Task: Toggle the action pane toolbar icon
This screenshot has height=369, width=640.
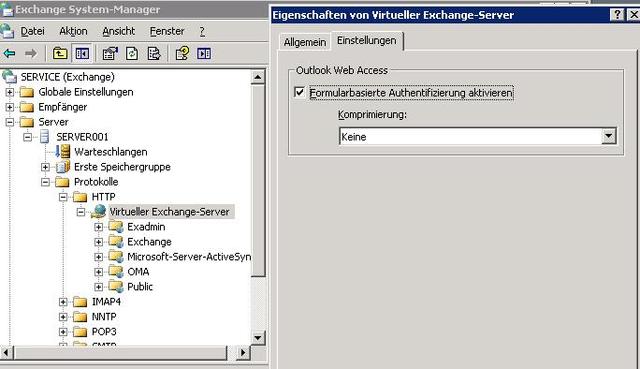Action: [204, 53]
